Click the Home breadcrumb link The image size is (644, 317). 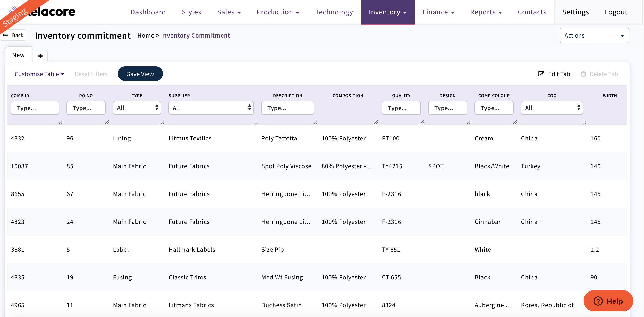click(146, 36)
